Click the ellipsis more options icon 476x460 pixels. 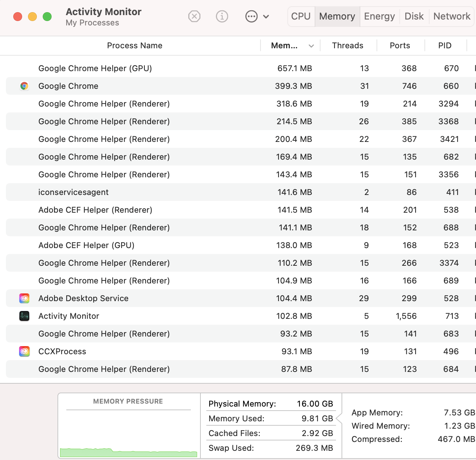(251, 16)
